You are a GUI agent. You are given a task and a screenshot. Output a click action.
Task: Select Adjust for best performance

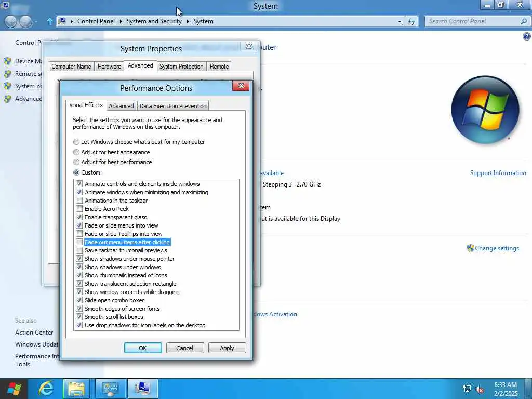(x=76, y=162)
